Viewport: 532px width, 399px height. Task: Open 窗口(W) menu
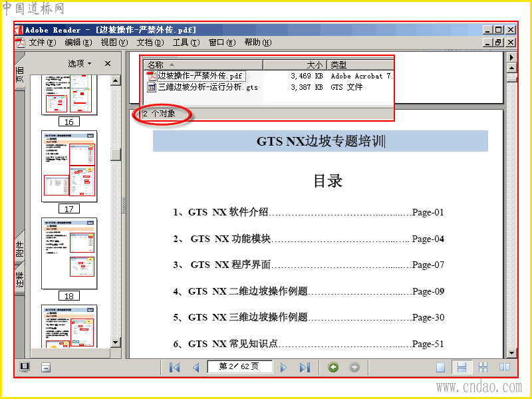[x=222, y=43]
